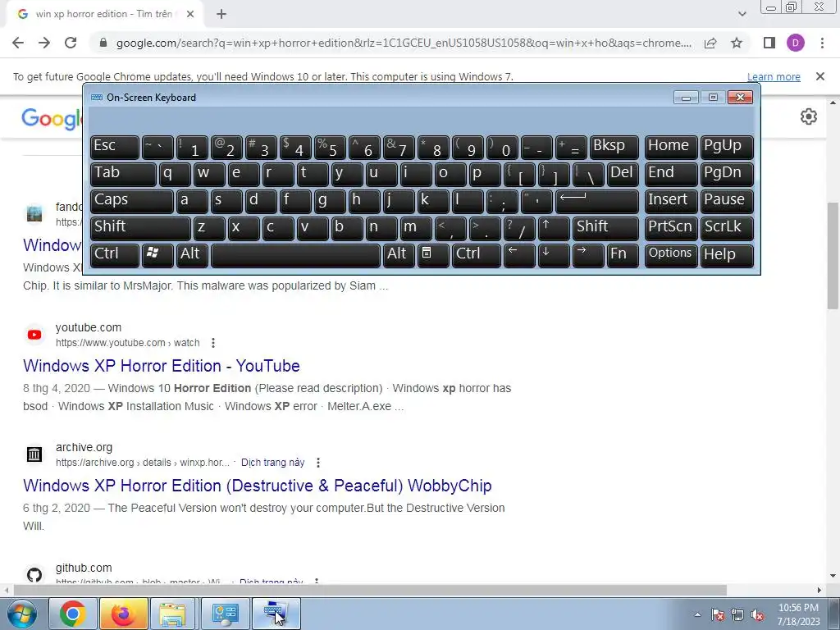Screen dimensions: 840x630
Task: Click the right arrow key on On-Screen Keyboard
Action: pos(587,255)
